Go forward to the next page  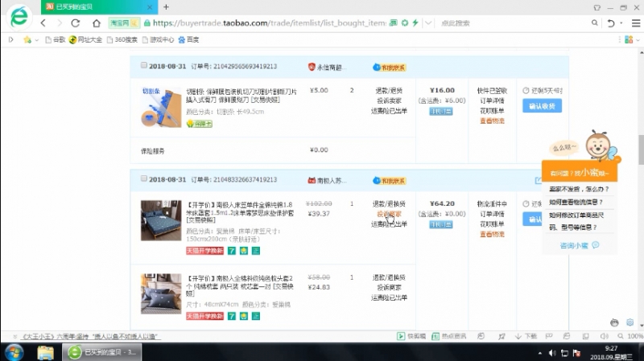coord(60,23)
